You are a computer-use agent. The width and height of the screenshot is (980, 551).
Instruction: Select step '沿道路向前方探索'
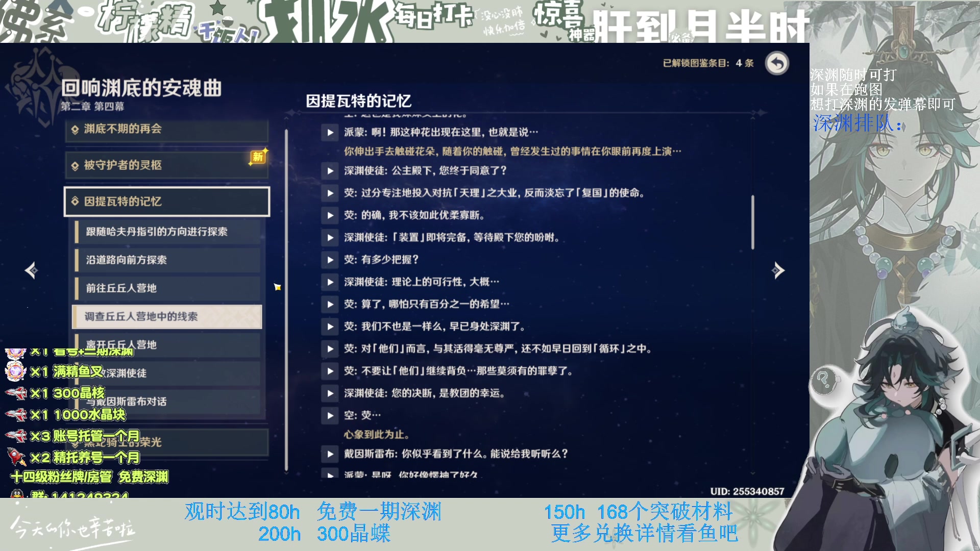tap(167, 260)
